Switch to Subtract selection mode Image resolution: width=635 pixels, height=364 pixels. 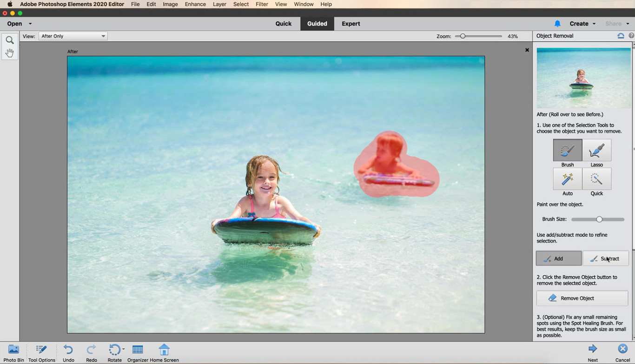tap(605, 258)
